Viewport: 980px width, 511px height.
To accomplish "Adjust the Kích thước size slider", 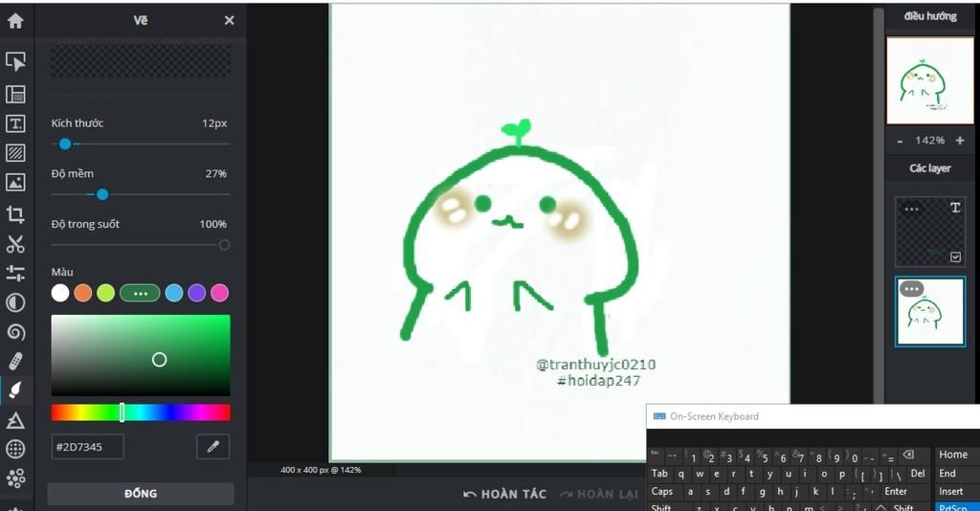I will pyautogui.click(x=141, y=144).
